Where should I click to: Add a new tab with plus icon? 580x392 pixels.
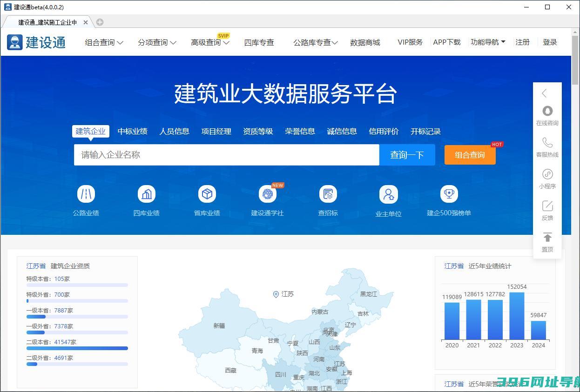100,22
